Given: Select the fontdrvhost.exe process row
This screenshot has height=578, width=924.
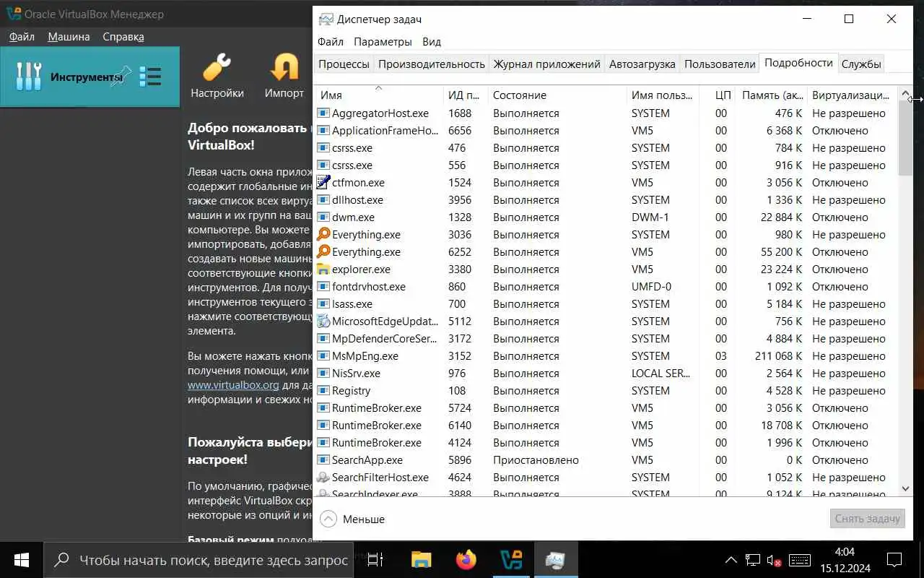Looking at the screenshot, I should click(606, 286).
